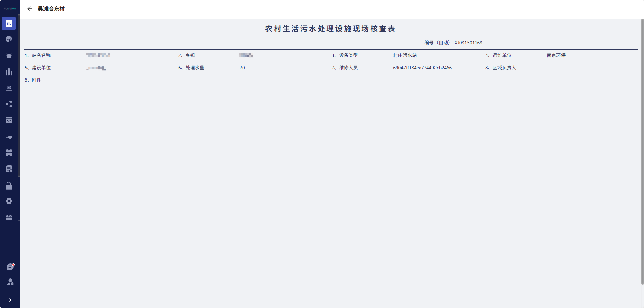The image size is (644, 308).
Task: Open the apps grid icon in sidebar
Action: tap(9, 153)
